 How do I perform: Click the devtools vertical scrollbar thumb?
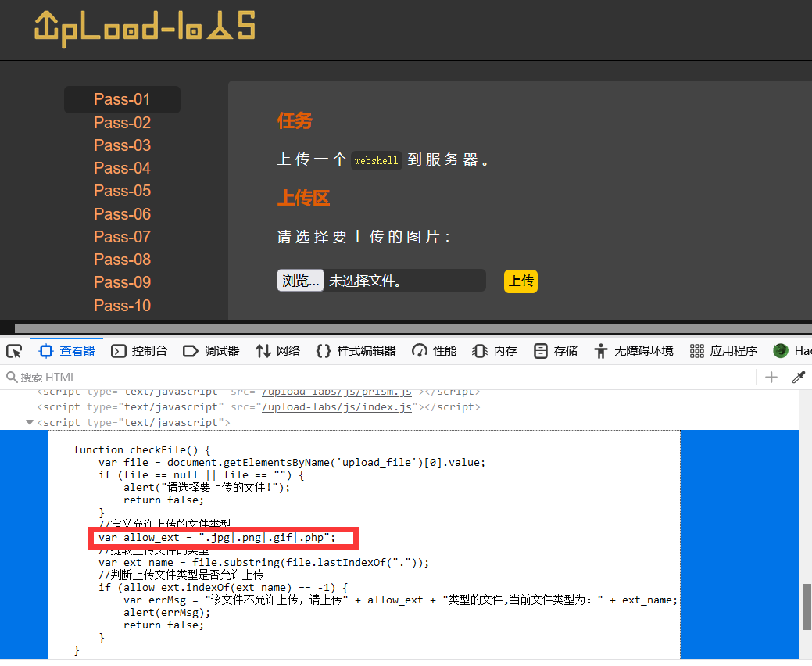pos(807,607)
